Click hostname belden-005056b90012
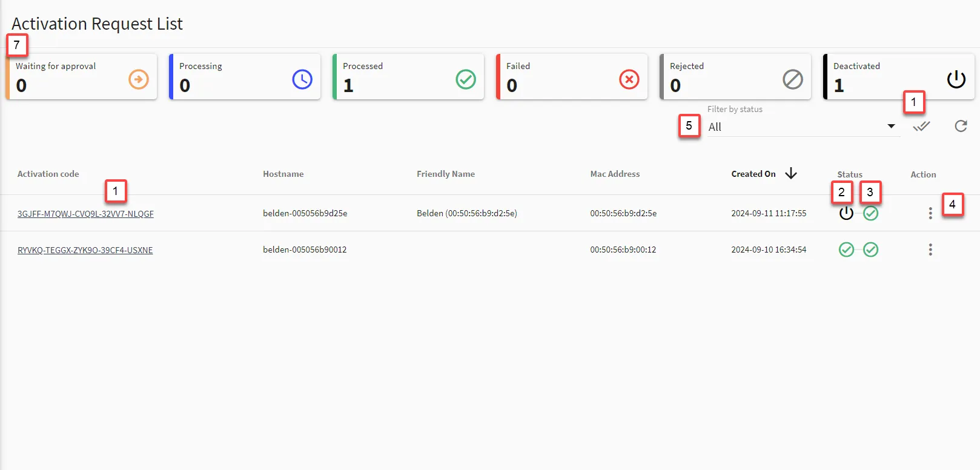This screenshot has height=470, width=980. [305, 250]
